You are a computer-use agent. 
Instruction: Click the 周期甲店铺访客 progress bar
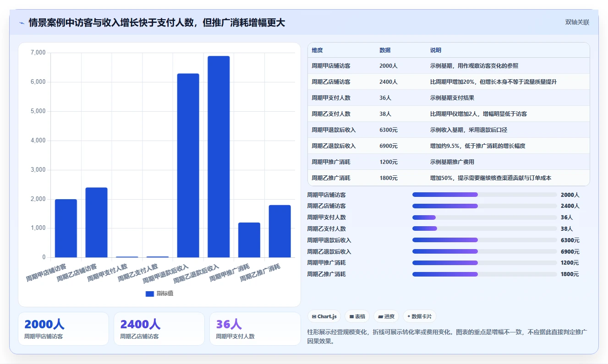tap(484, 195)
